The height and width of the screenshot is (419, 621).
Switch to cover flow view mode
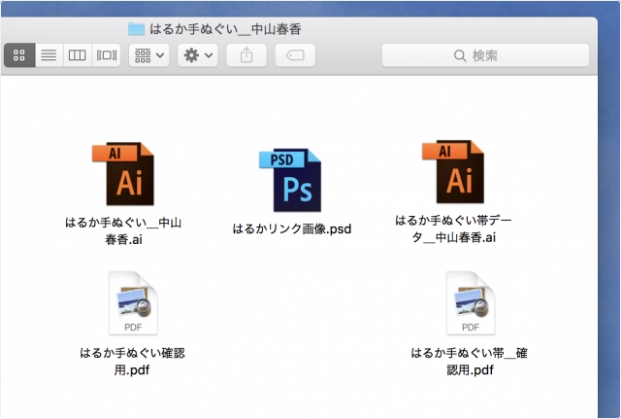point(106,55)
